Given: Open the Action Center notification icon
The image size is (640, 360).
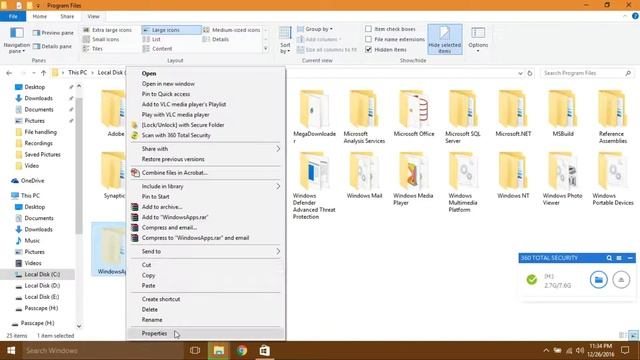Looking at the screenshot, I should (x=625, y=350).
